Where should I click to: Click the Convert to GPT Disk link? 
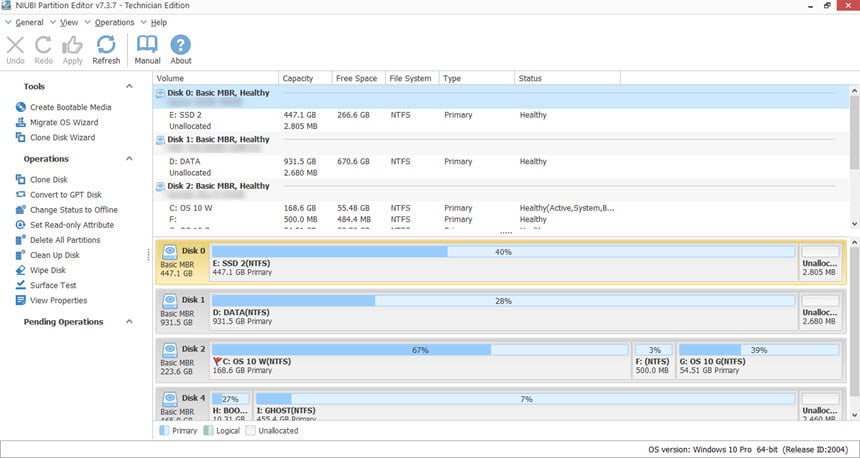[x=66, y=194]
